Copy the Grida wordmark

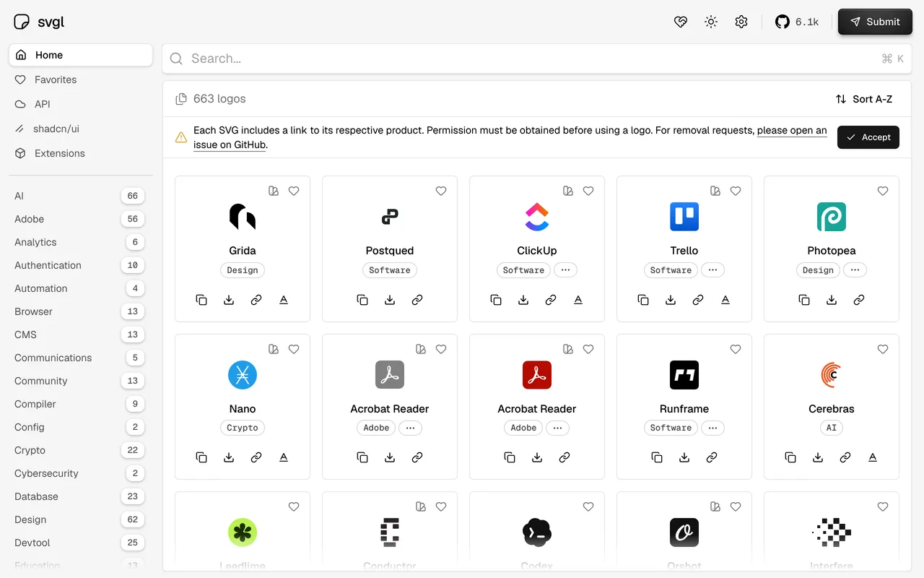coord(284,300)
